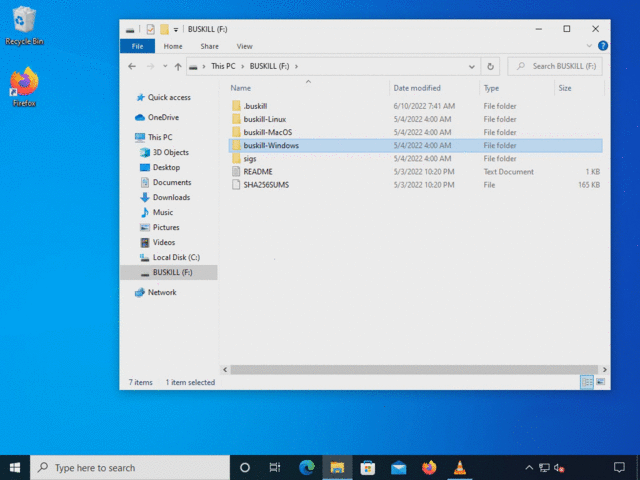
Task: Launch Firefox from the desktop shortcut
Action: click(x=24, y=87)
